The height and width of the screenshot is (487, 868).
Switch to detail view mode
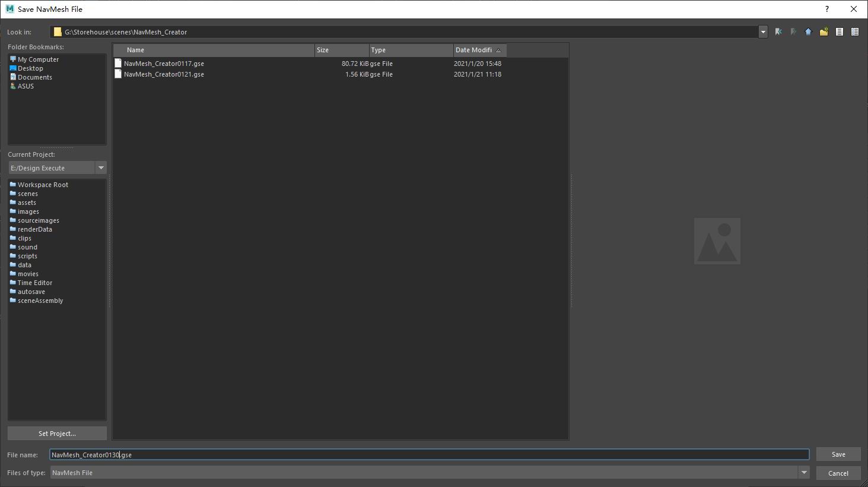(x=855, y=32)
